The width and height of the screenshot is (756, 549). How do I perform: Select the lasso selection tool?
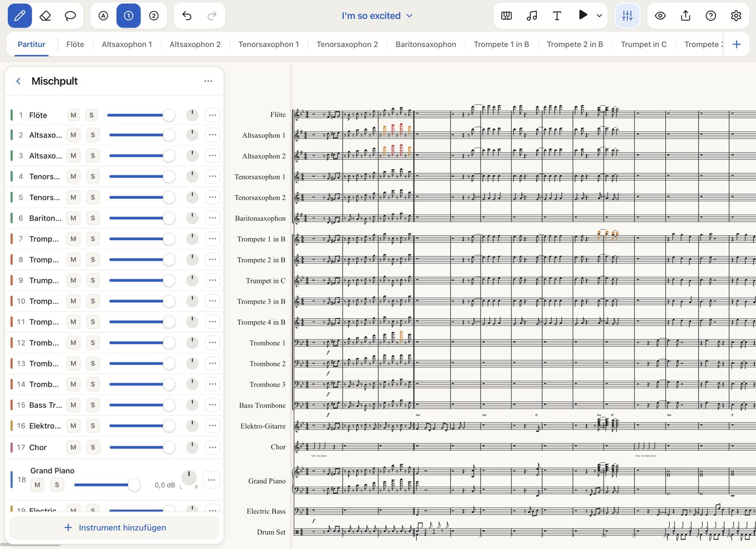pos(70,16)
